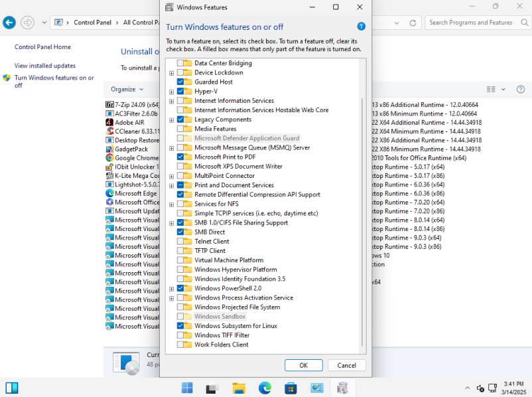Select Microsoft XPS Document Writer row
Image resolution: width=532 pixels, height=397 pixels.
pyautogui.click(x=239, y=166)
